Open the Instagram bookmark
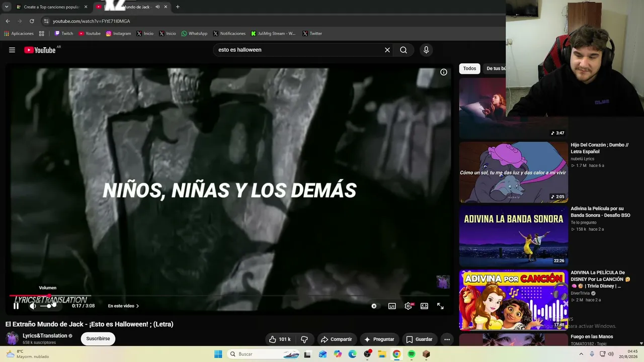The image size is (644, 362). pyautogui.click(x=118, y=34)
